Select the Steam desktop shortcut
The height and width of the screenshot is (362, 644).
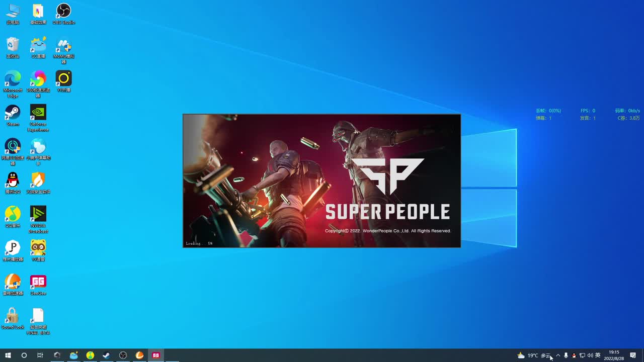click(x=13, y=116)
